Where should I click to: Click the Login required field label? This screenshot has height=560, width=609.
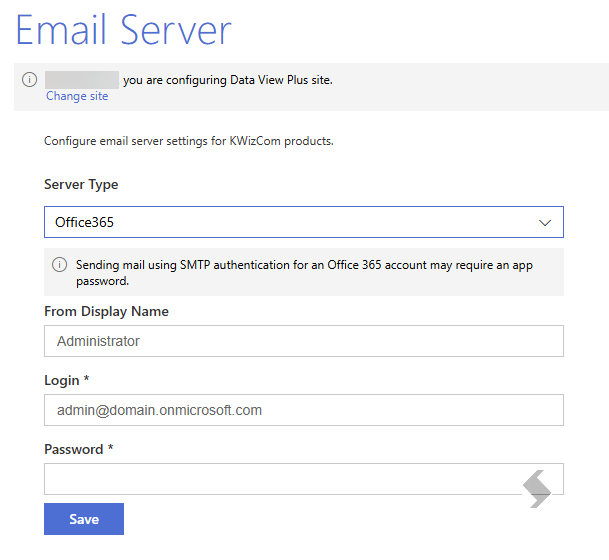pos(67,380)
